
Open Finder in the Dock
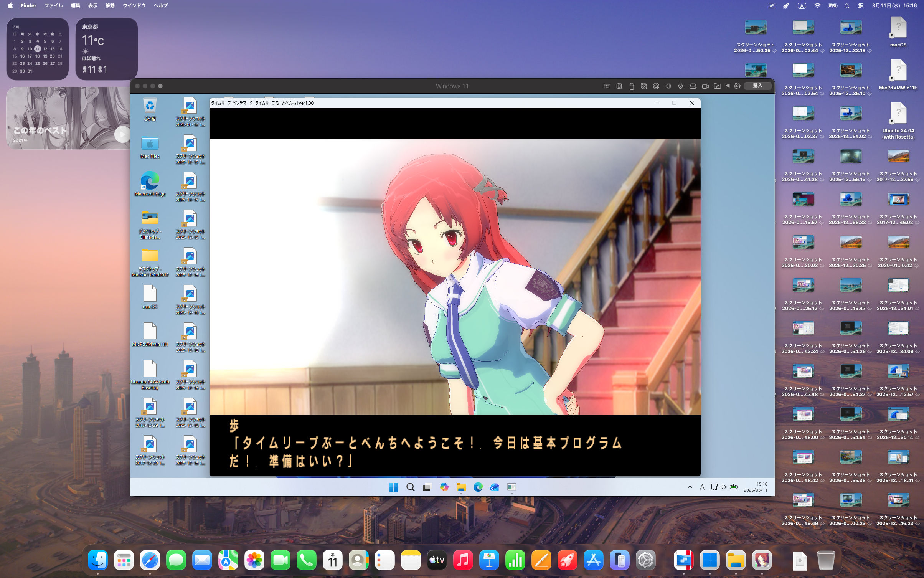point(98,560)
